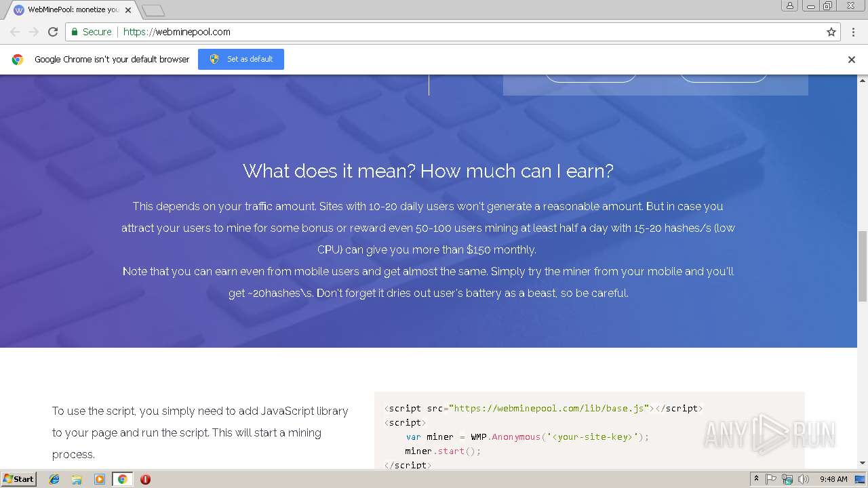
Task: Click the clock showing 9:48 AM
Action: click(x=833, y=479)
